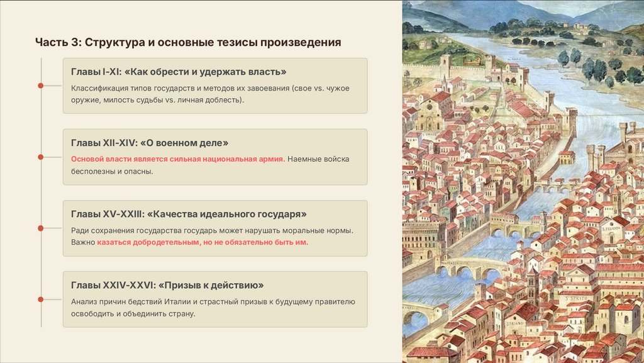The image size is (644, 363).
Task: Click the sentence beginning «Ради сохранения государства»
Action: [212, 231]
